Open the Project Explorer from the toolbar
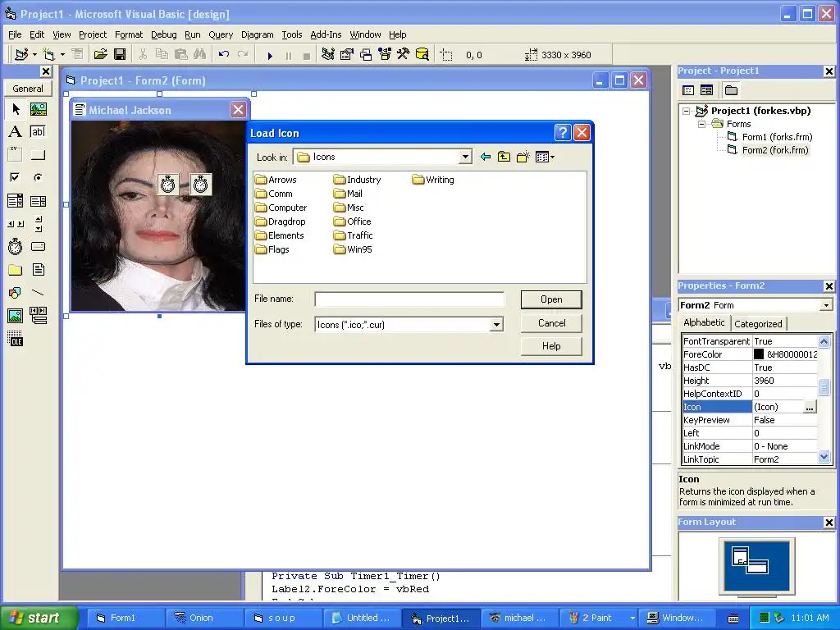This screenshot has width=840, height=630. click(328, 54)
